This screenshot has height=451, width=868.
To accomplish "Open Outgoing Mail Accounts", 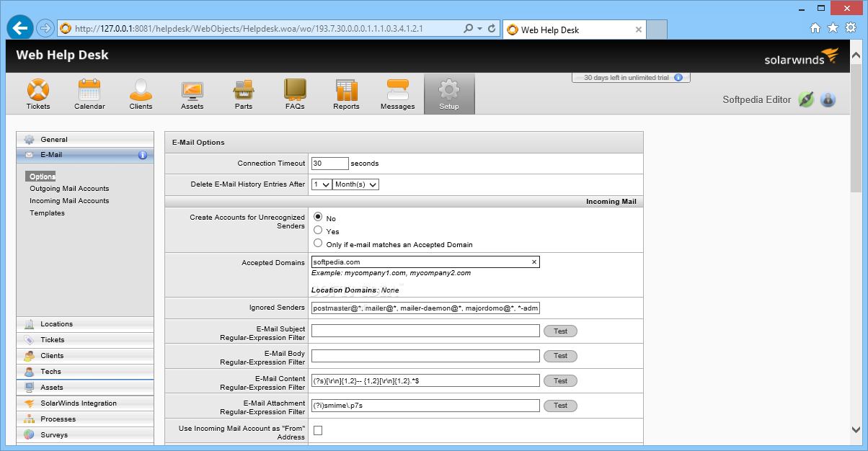I will coord(69,189).
